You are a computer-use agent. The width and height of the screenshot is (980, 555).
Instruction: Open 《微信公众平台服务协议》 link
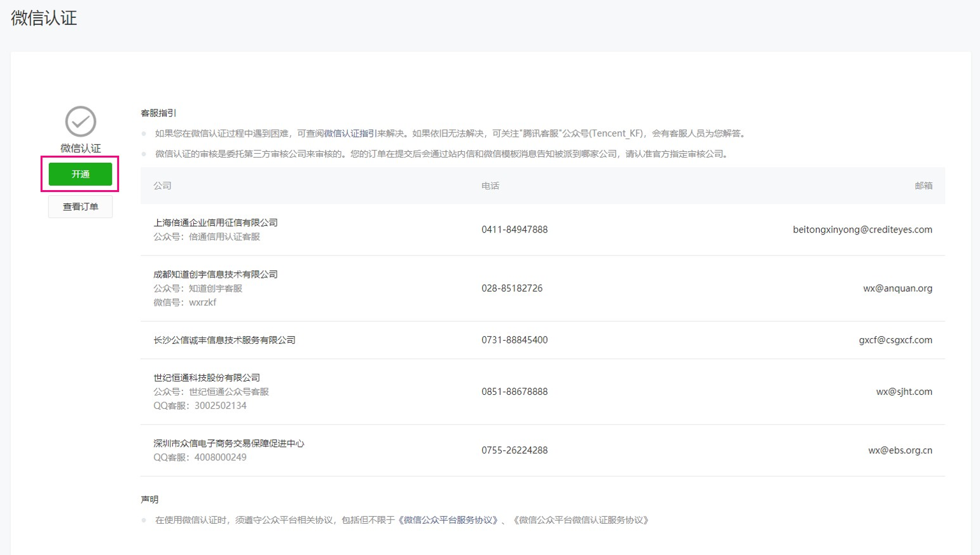click(448, 520)
